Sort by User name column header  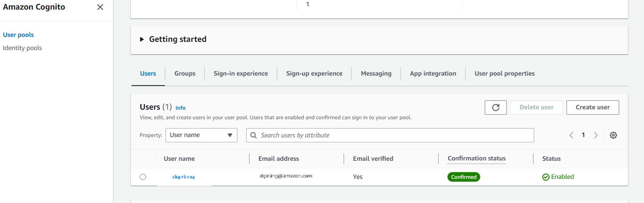coord(179,159)
